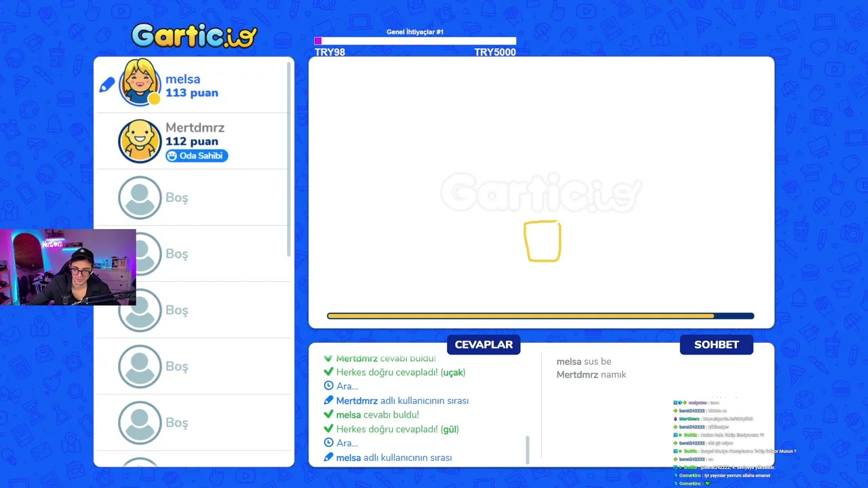Click the 'Genel İhtiyaçlar #1' title

point(415,32)
